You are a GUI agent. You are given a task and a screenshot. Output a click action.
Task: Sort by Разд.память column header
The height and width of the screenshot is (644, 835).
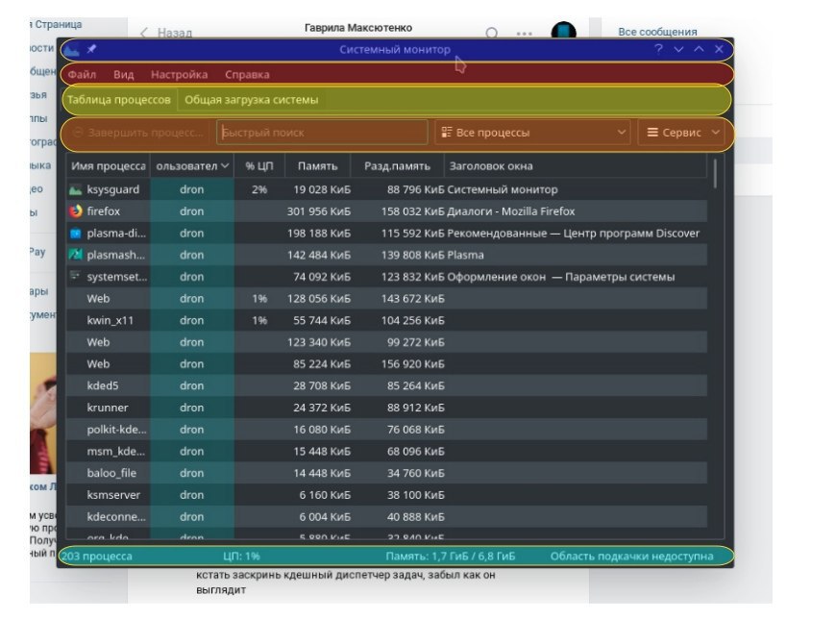point(397,166)
